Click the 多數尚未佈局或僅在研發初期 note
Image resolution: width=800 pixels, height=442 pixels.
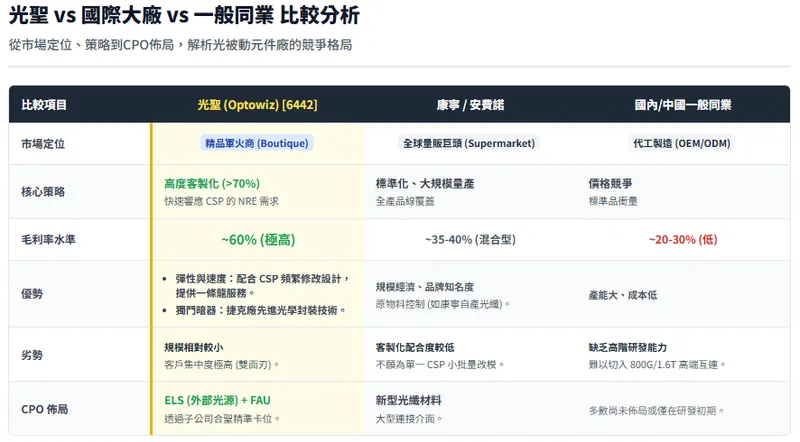point(657,411)
